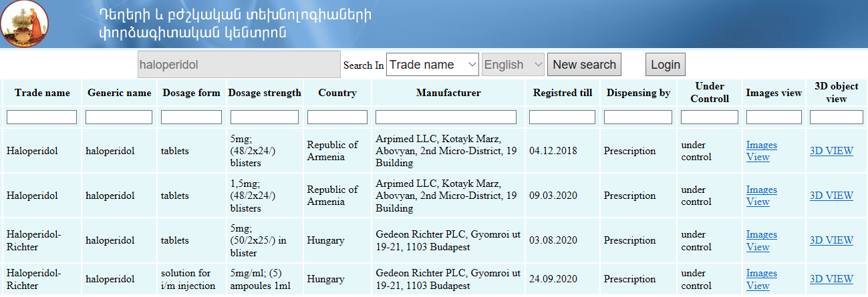Click the Registred till column header

click(x=563, y=93)
